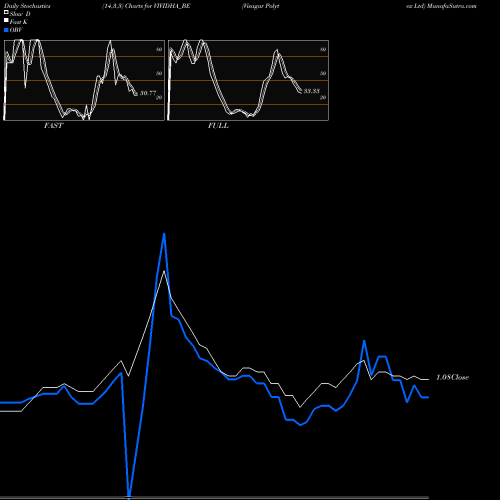Click the lowest trough of blue OBV line
The width and height of the screenshot is (500, 500).
coord(129,497)
